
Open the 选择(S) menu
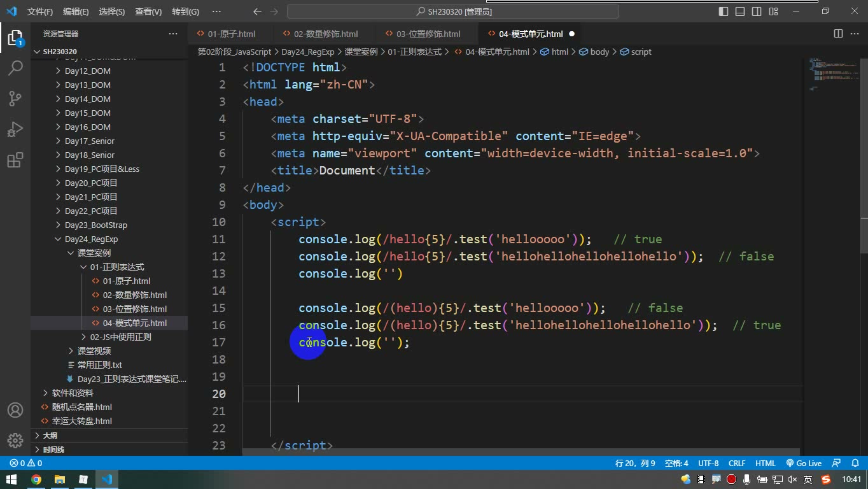(x=112, y=11)
